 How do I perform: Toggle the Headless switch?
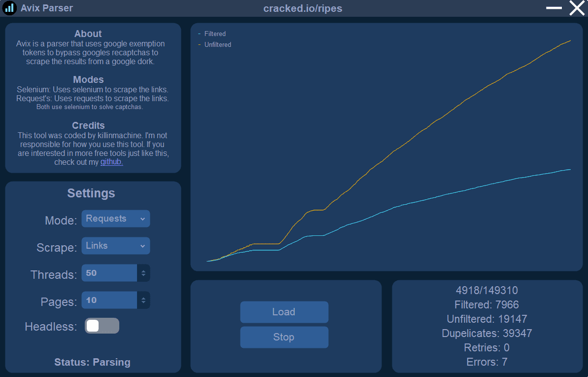coord(102,326)
